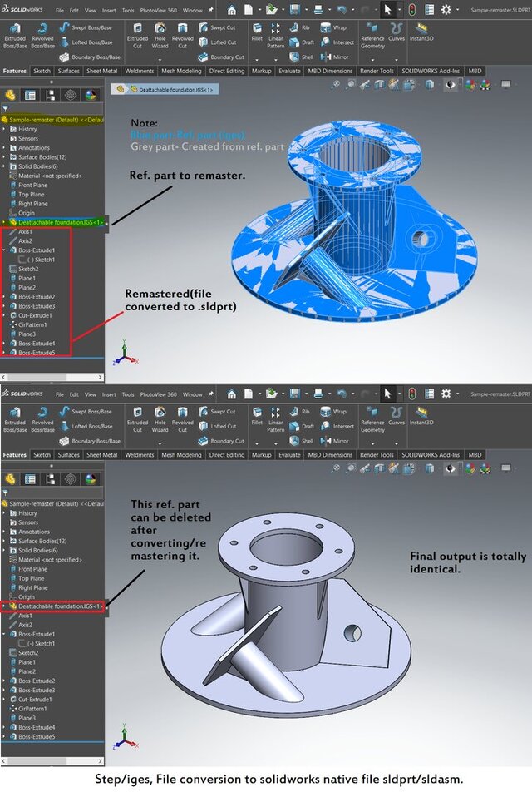Select Swept Cut in the upper window
Screen dimensions: 532x792
[x=217, y=27]
